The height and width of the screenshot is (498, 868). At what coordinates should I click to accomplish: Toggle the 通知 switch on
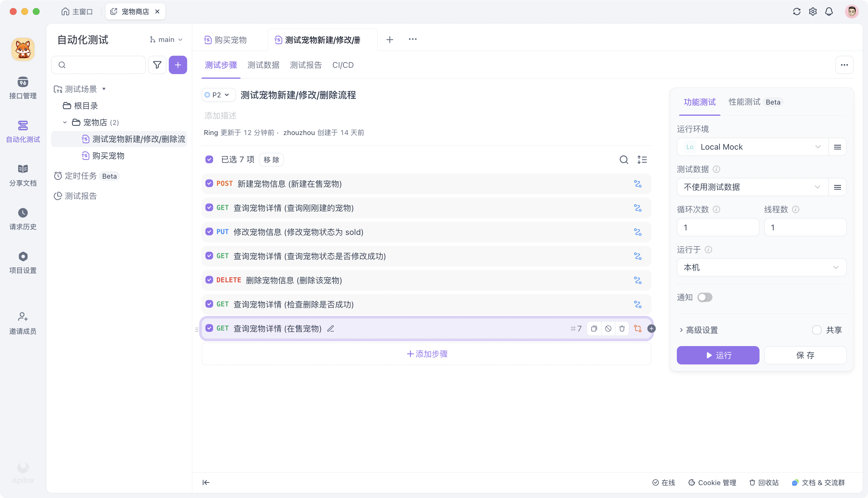pos(705,297)
